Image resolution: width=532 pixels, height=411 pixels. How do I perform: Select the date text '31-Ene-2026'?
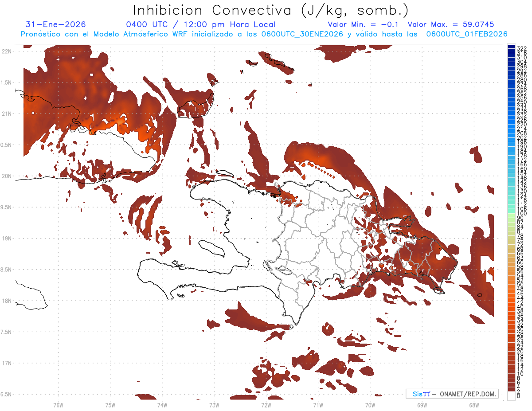click(x=56, y=25)
